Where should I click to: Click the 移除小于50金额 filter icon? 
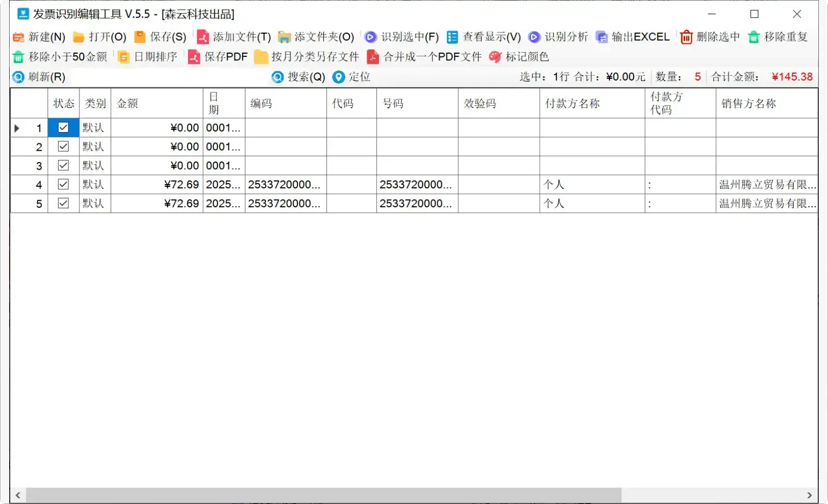[x=60, y=57]
